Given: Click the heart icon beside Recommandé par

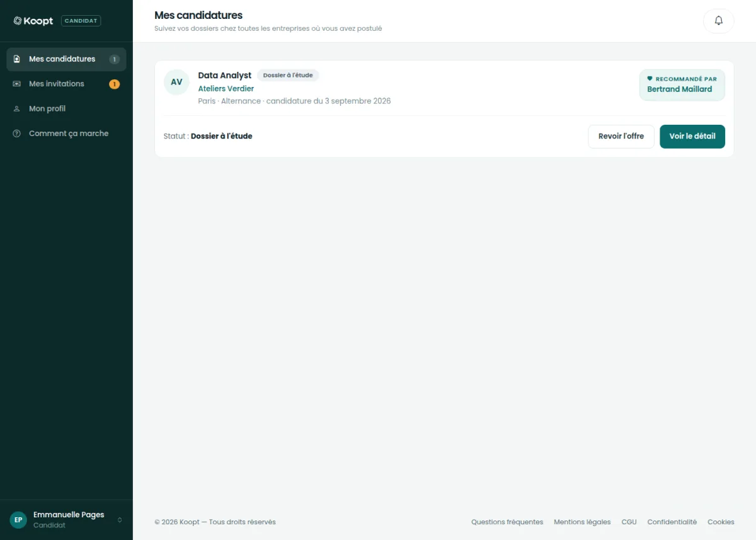Looking at the screenshot, I should pos(650,79).
